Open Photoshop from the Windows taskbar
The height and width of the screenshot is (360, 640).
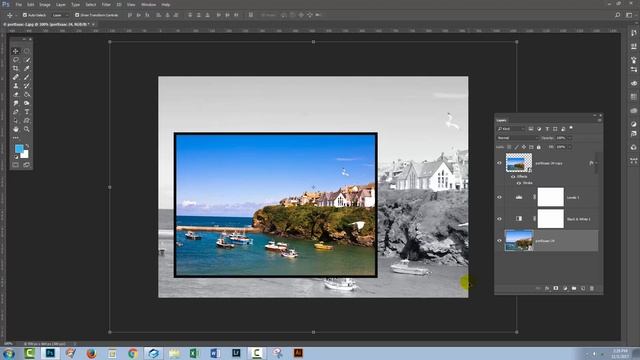coord(50,353)
